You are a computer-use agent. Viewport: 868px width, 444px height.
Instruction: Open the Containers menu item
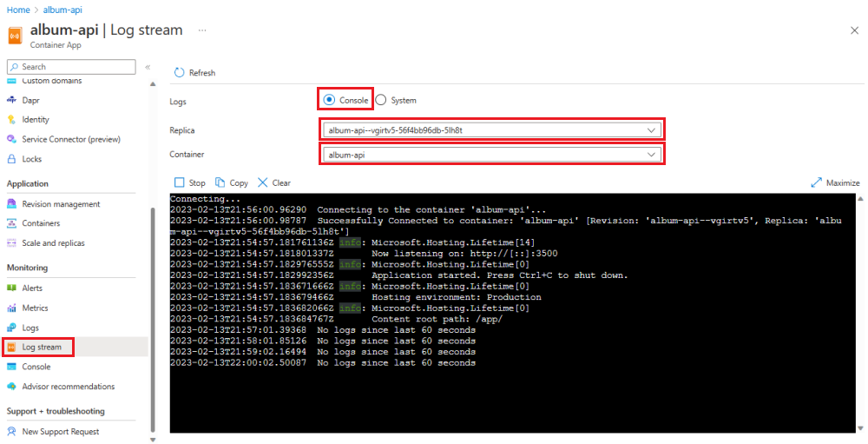pos(41,223)
